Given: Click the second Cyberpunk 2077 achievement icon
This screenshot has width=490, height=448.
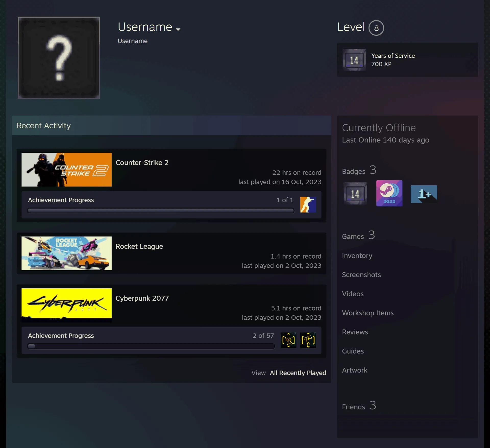Looking at the screenshot, I should [x=308, y=340].
